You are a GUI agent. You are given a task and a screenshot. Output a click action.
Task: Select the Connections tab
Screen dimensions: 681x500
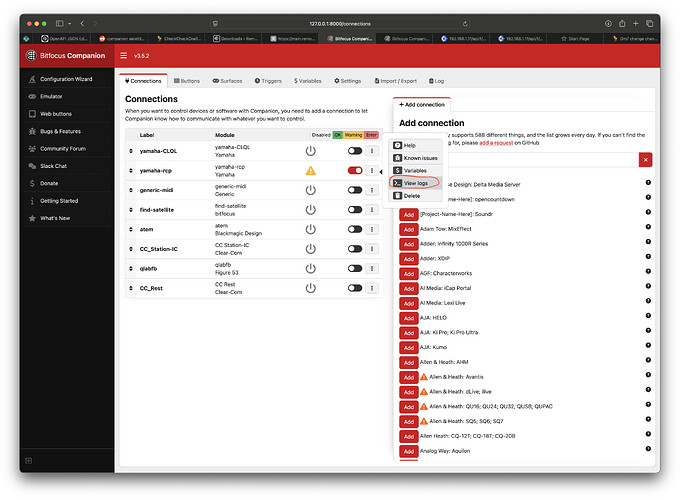(143, 81)
